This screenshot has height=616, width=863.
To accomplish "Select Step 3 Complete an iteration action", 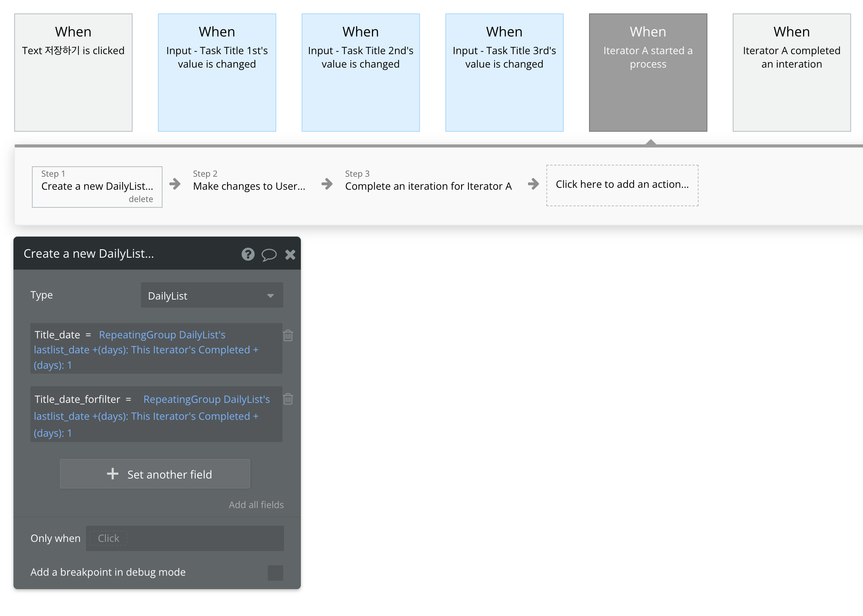I will (428, 186).
